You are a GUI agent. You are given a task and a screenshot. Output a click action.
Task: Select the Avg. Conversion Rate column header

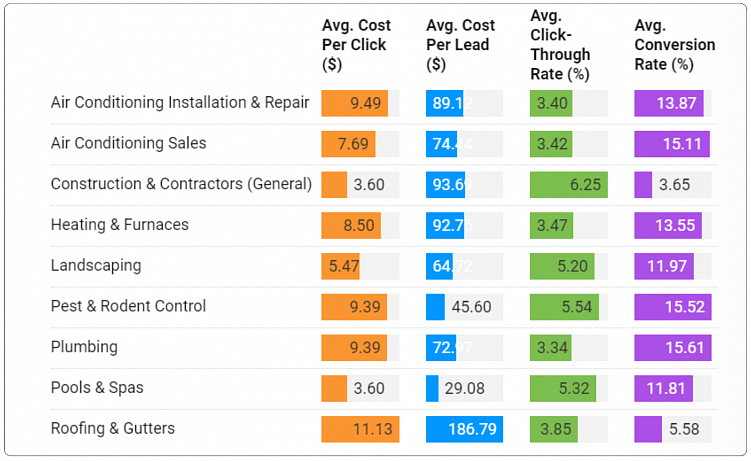coord(675,45)
